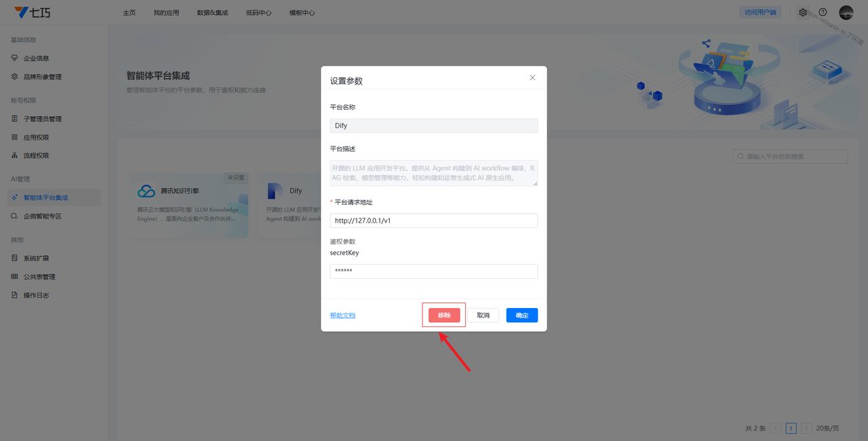Select 品牌形象管理 sidebar item

42,77
